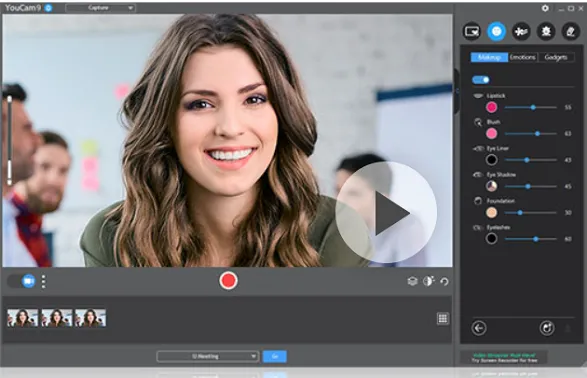Click the Eye Shadow eye icon
Viewport: 587px width, 378px height.
click(x=478, y=175)
